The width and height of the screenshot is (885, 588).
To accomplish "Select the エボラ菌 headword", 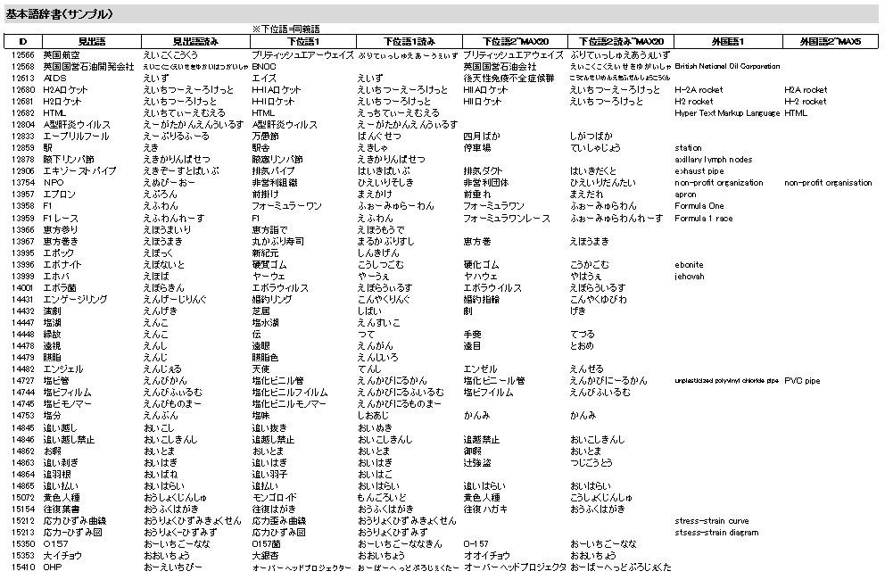I will tap(60, 288).
